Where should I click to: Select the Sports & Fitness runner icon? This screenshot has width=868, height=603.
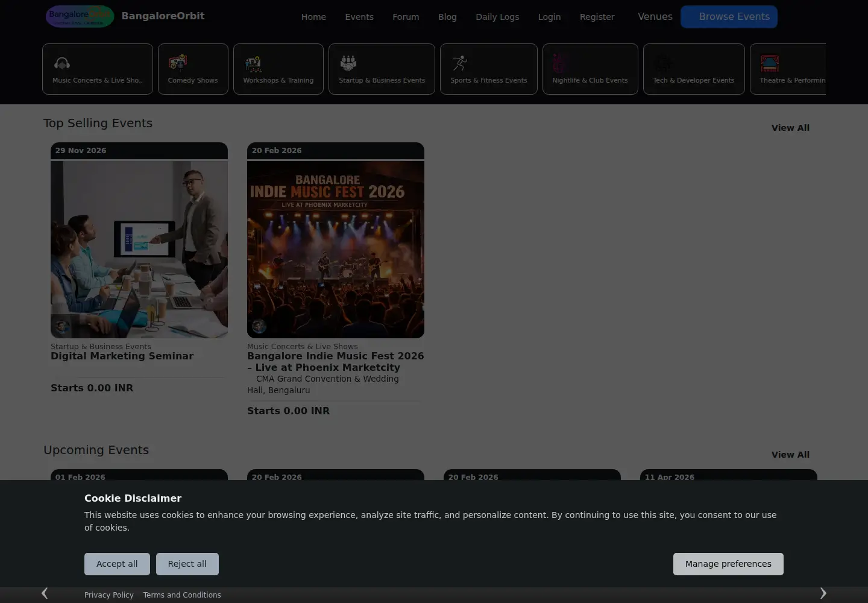click(x=460, y=63)
